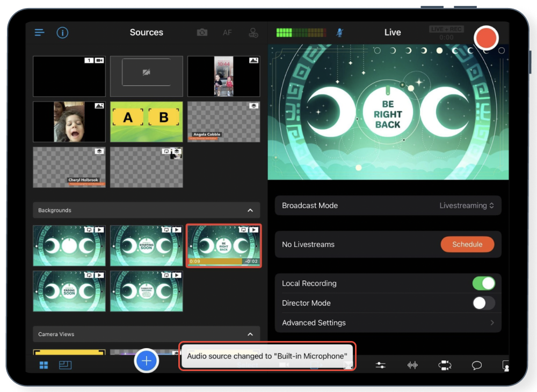Tap the muted microphone icon

pyautogui.click(x=339, y=33)
